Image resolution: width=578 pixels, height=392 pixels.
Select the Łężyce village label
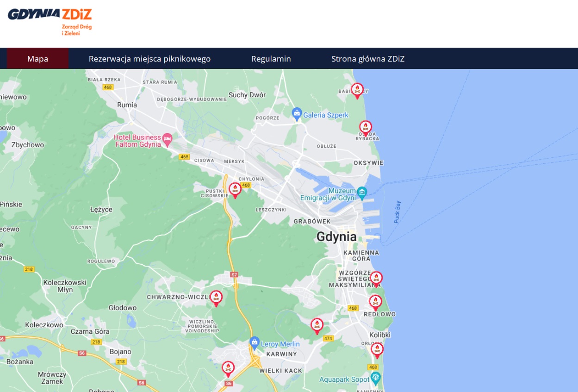(101, 210)
